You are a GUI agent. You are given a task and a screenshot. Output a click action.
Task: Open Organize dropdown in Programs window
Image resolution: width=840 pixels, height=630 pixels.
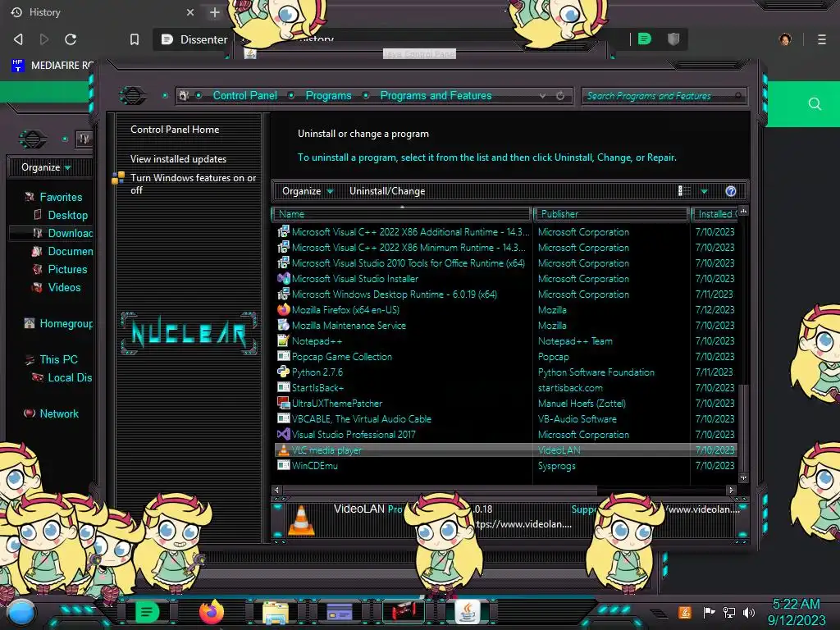point(308,191)
